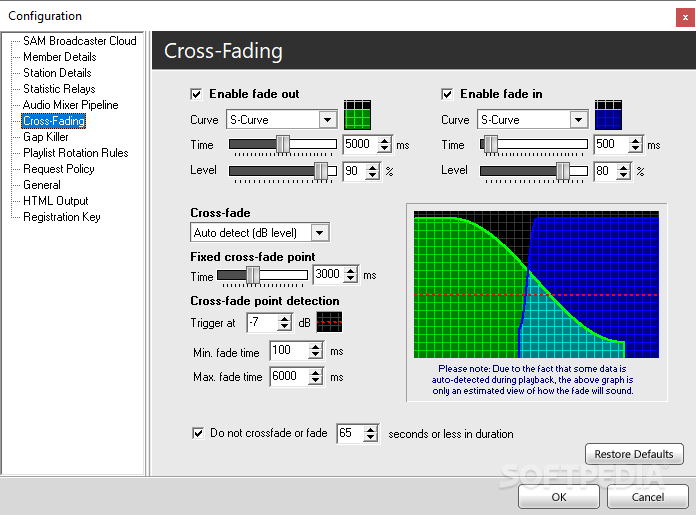Click the green fade out color swatch
This screenshot has width=696, height=515.
tap(357, 115)
